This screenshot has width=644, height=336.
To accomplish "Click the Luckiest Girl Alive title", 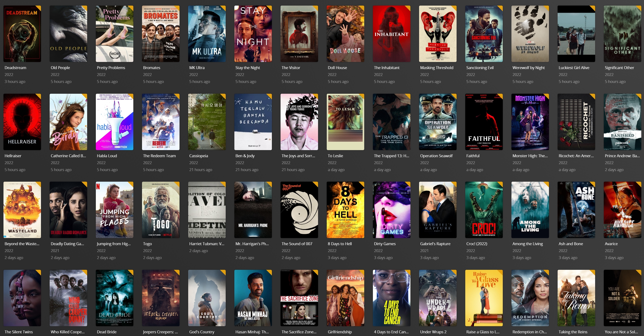I will point(574,68).
